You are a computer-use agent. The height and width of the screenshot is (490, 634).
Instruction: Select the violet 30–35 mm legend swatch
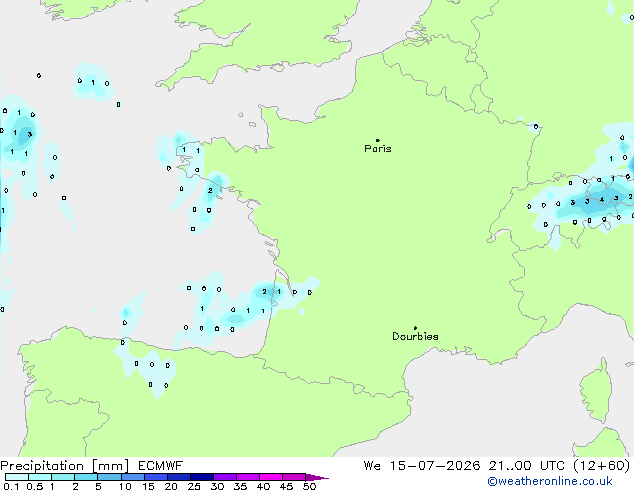click(225, 477)
